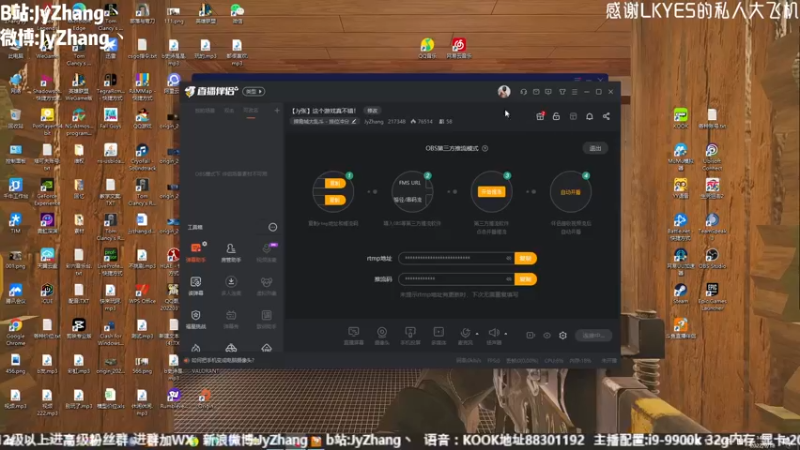Select the underlined third scene tab
The width and height of the screenshot is (800, 450).
click(251, 111)
